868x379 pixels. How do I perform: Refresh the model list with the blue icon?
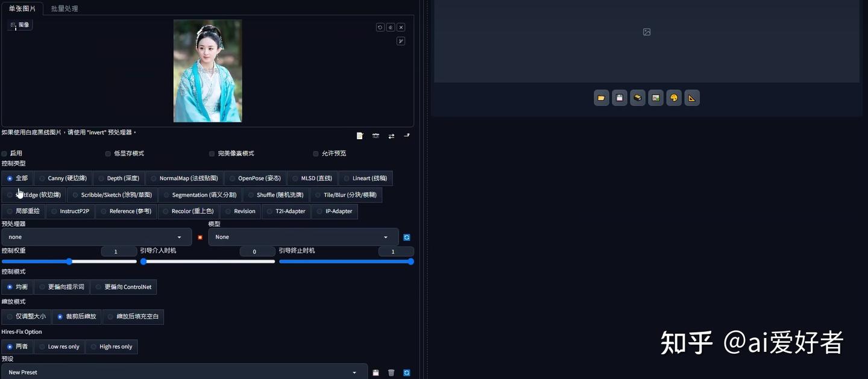(x=407, y=237)
